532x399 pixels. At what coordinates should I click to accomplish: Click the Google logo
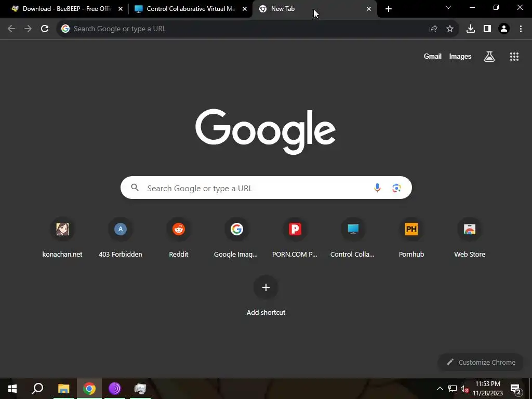265,131
